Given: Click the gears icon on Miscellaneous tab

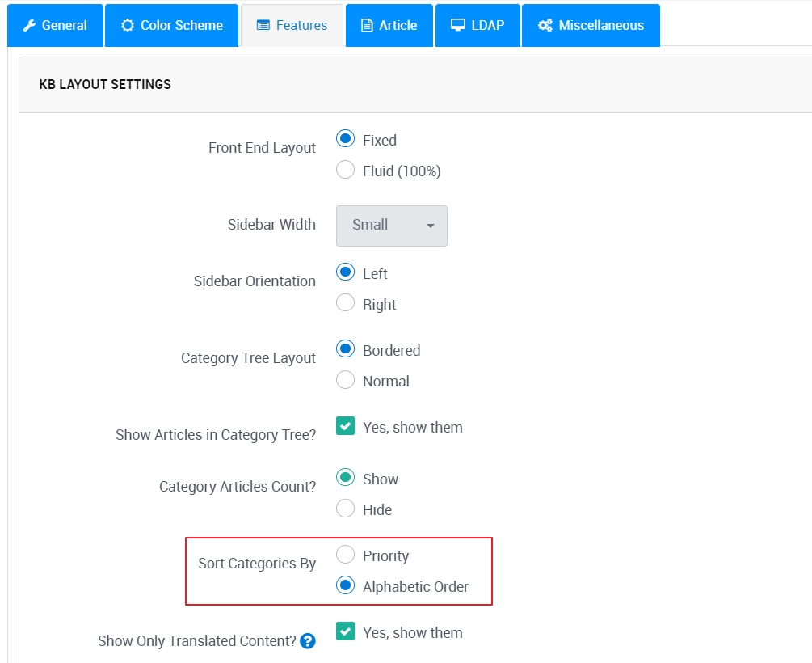Looking at the screenshot, I should (545, 25).
